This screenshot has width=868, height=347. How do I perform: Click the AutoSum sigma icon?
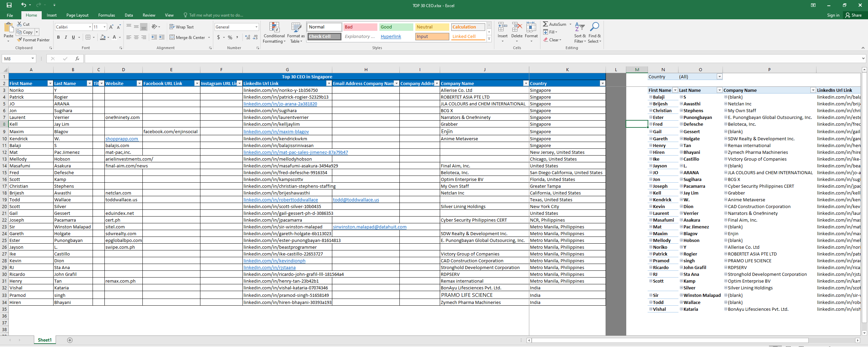(546, 24)
